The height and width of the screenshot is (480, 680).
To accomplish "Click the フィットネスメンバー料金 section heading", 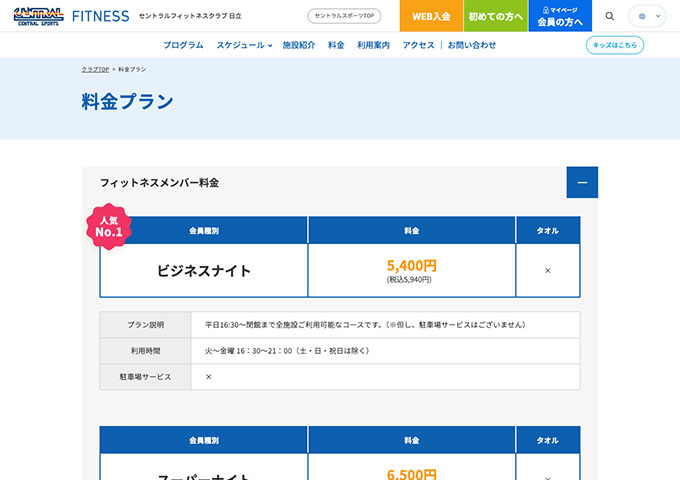I will coord(160,183).
